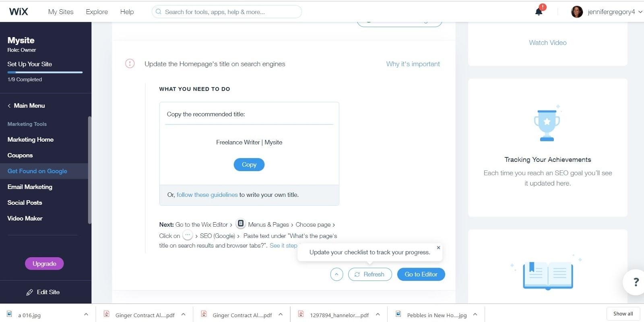Copy the recommended title

point(249,165)
